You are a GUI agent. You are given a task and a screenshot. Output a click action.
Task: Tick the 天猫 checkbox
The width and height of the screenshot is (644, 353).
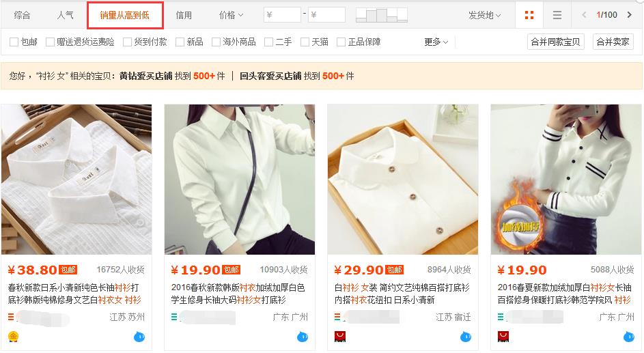point(305,42)
